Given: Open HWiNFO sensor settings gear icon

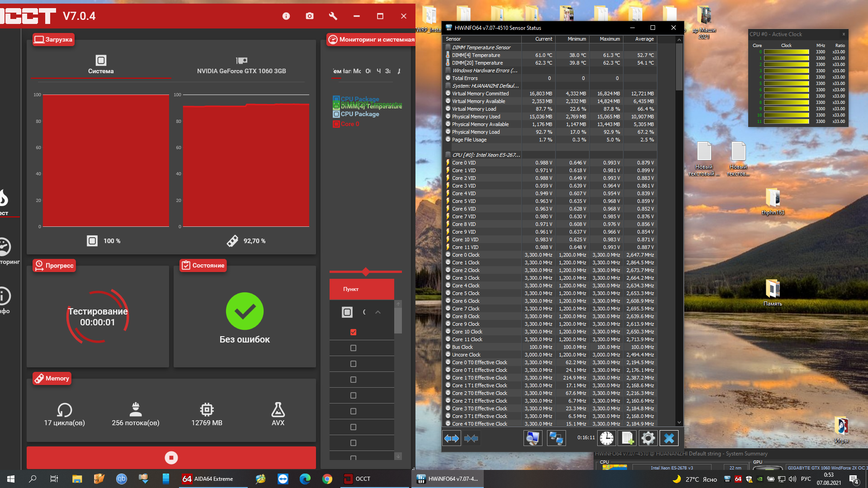Looking at the screenshot, I should click(648, 438).
